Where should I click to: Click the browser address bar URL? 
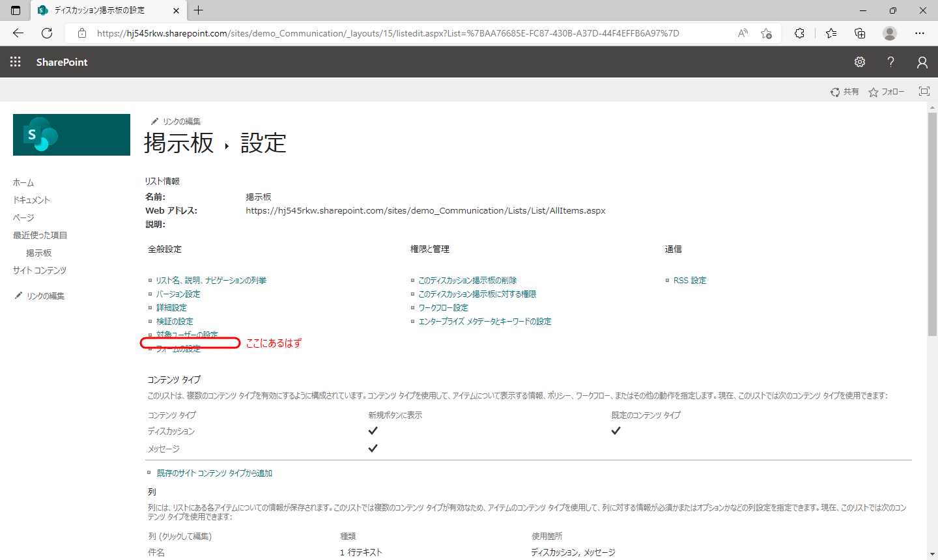pos(388,33)
